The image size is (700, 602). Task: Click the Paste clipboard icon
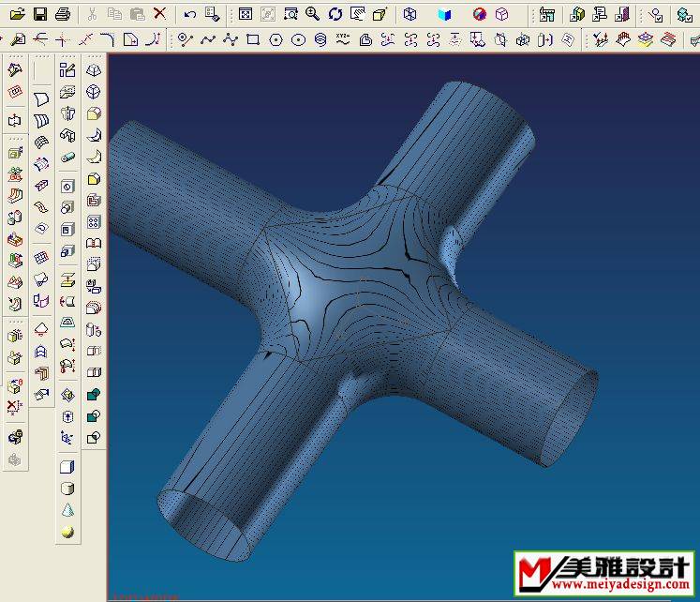pyautogui.click(x=138, y=14)
